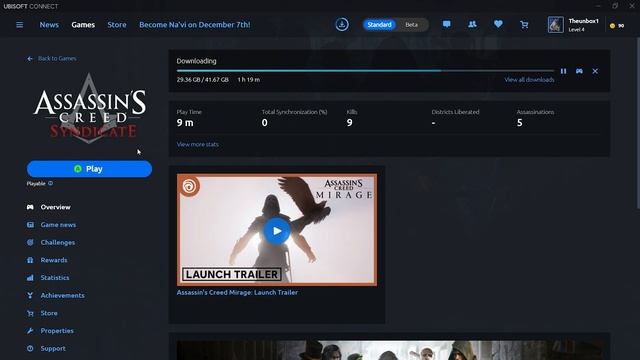
Task: Click the Assassinations 5 stat
Action: [x=535, y=118]
